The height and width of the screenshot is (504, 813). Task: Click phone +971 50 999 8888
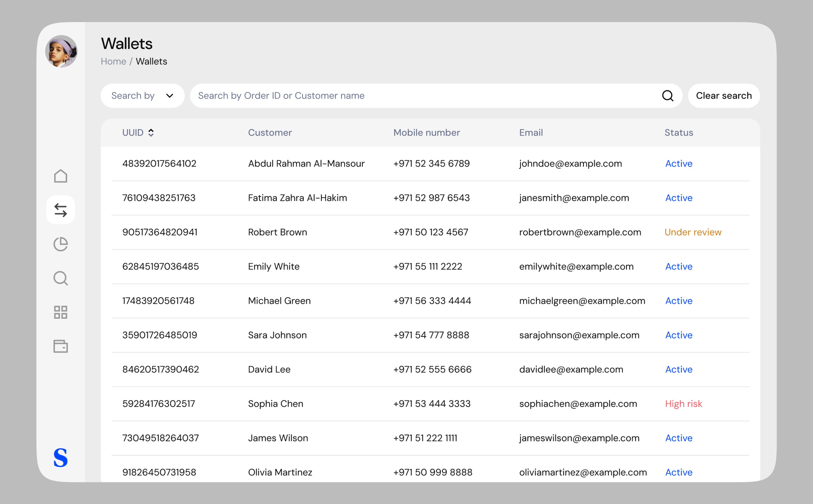click(433, 473)
